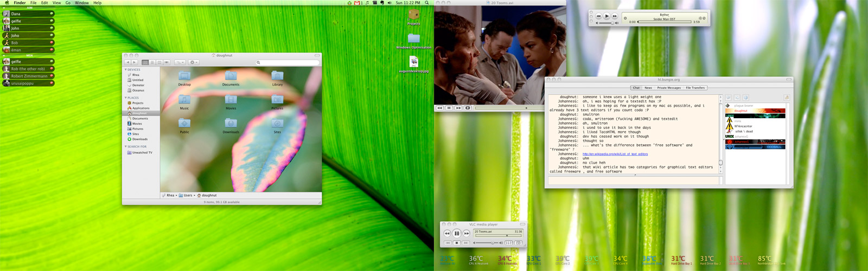Screen dimensions: 868x271
Task: Switch Finder to Cover Flow view
Action: pos(167,62)
